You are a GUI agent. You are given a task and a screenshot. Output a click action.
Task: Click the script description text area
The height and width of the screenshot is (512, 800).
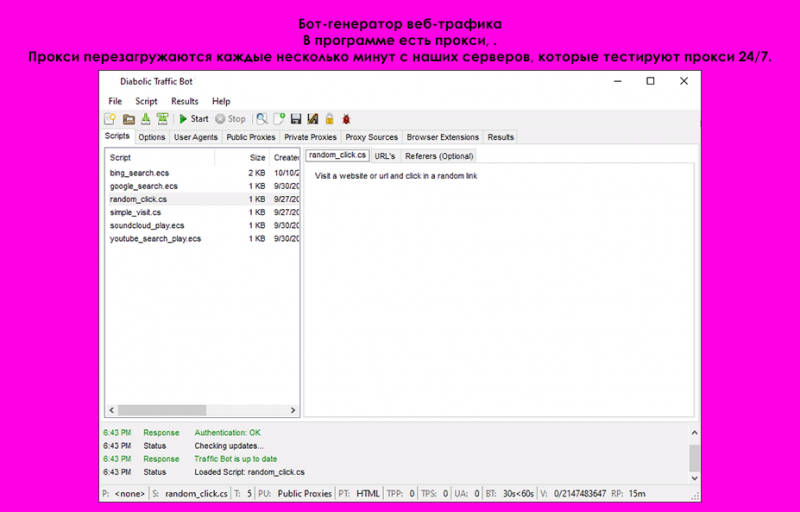(x=498, y=291)
